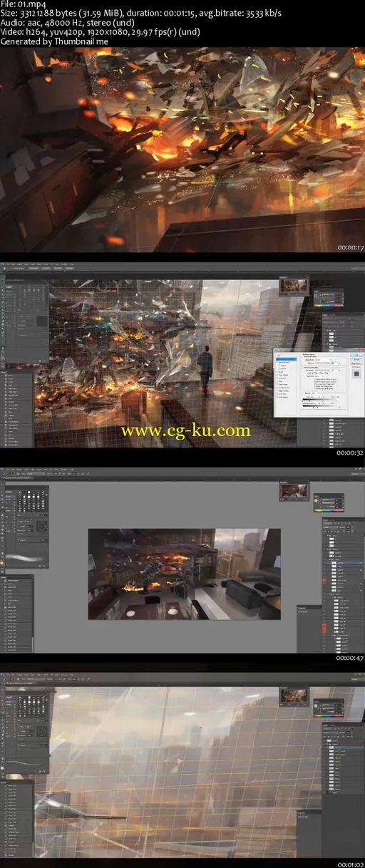Open the video frame stamped 00:00:32
The width and height of the screenshot is (365, 868).
[182, 355]
